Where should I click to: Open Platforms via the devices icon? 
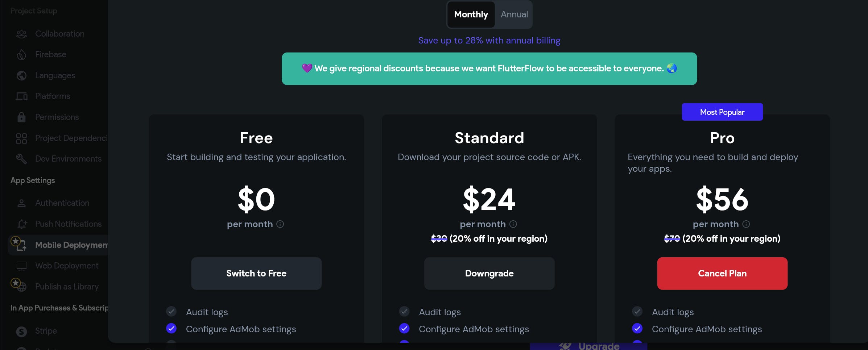(x=21, y=96)
